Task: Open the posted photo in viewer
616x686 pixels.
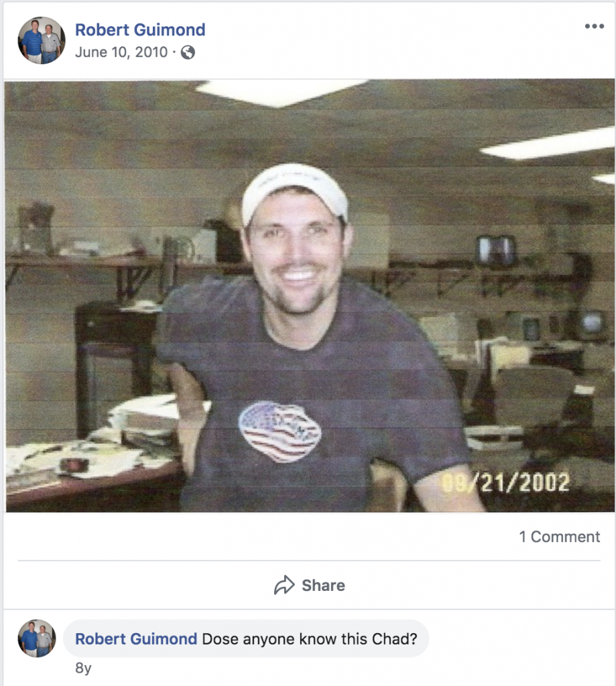Action: point(310,295)
